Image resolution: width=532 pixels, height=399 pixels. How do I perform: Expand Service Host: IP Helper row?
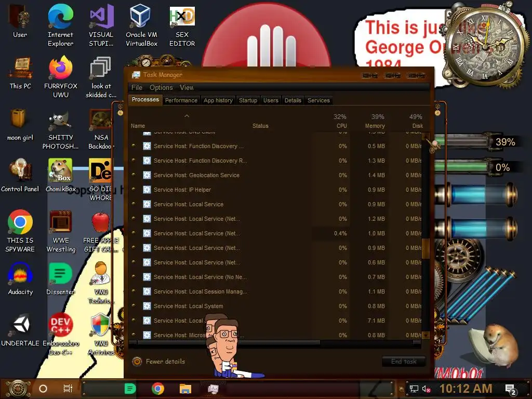134,189
